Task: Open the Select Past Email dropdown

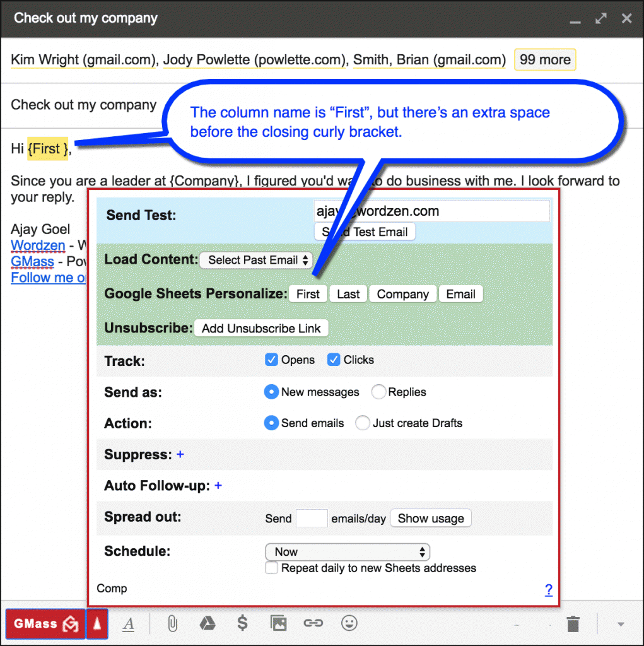Action: point(256,260)
